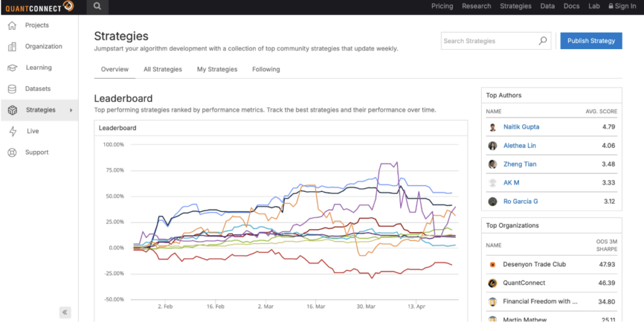Click the 4.79 average score value
The image size is (644, 331).
point(609,127)
